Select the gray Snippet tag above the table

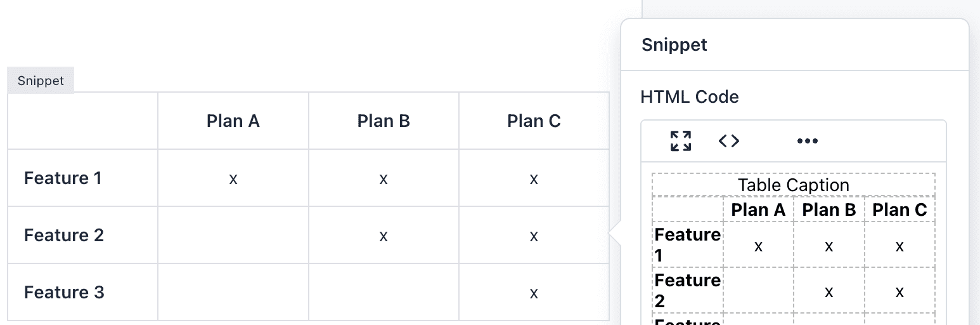(x=41, y=81)
